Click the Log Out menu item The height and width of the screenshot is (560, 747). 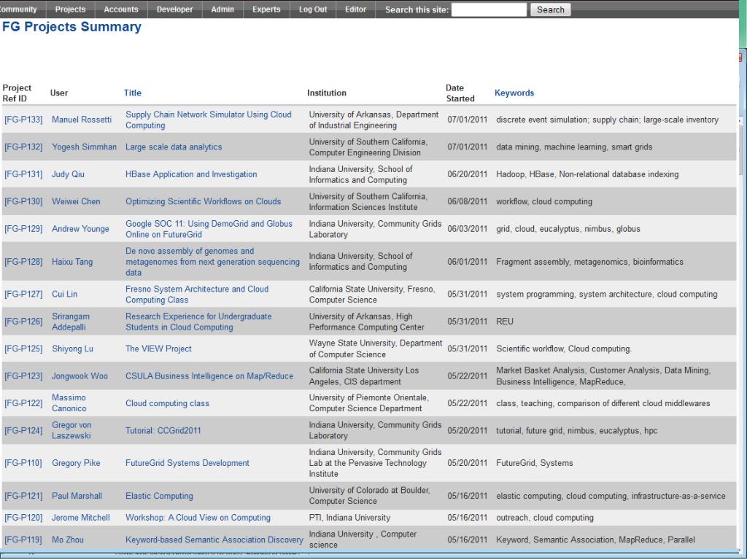pyautogui.click(x=313, y=9)
